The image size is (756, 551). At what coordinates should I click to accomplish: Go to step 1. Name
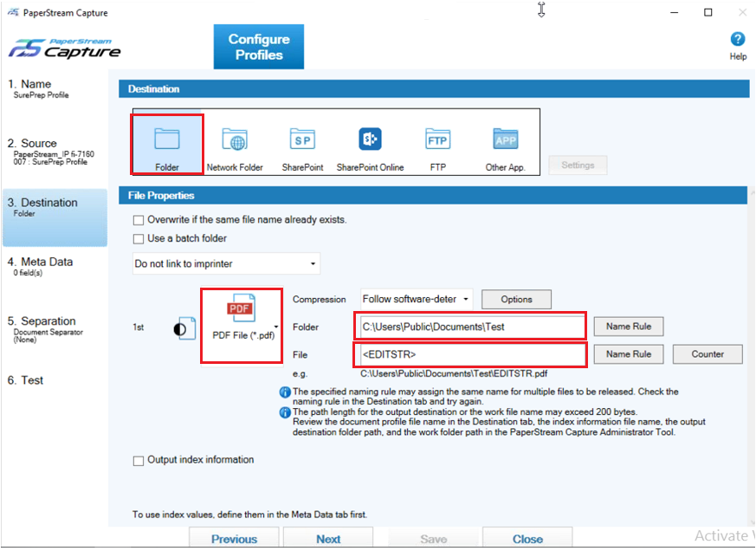pyautogui.click(x=54, y=89)
